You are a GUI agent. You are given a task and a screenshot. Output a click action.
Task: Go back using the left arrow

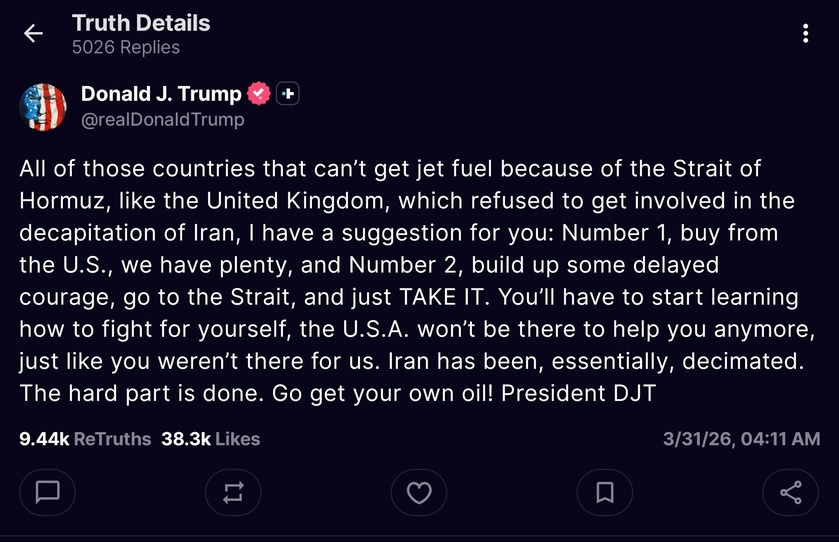[33, 34]
